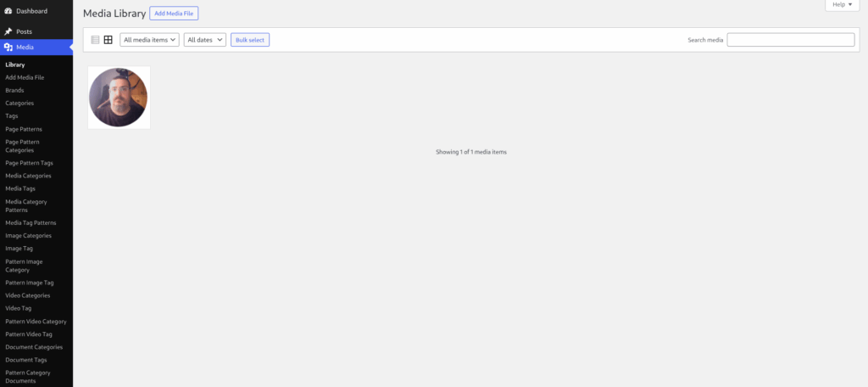Focus the Search media input field
The width and height of the screenshot is (868, 387).
pos(791,40)
